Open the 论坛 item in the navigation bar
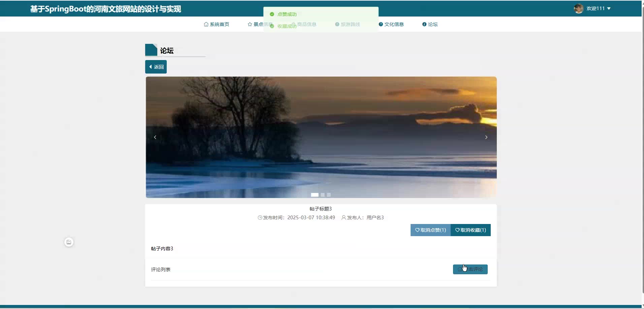This screenshot has height=309, width=644. coord(430,24)
